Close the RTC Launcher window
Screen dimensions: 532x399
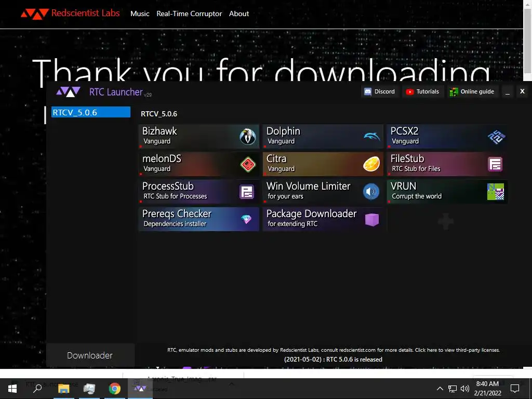point(522,91)
